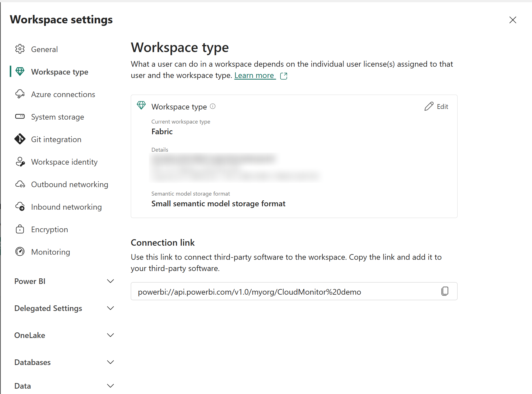Click the Encryption lock icon

[20, 229]
